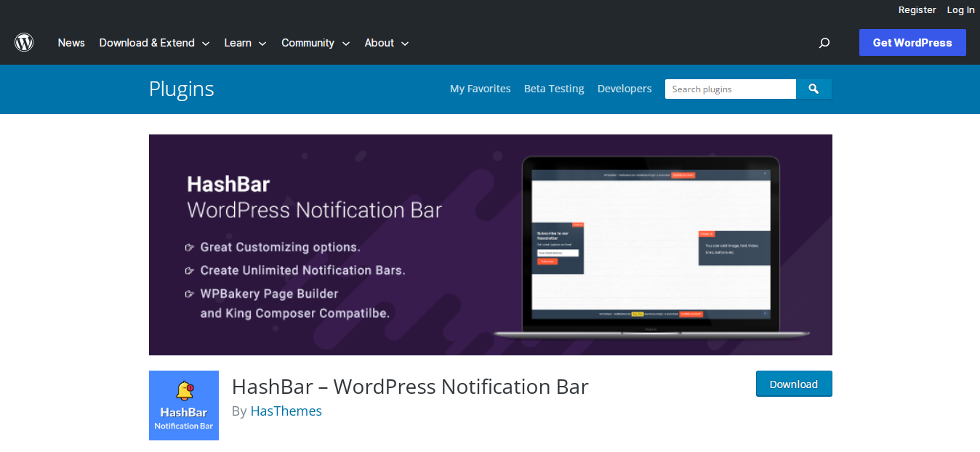
Task: Click the Register link
Action: click(917, 9)
